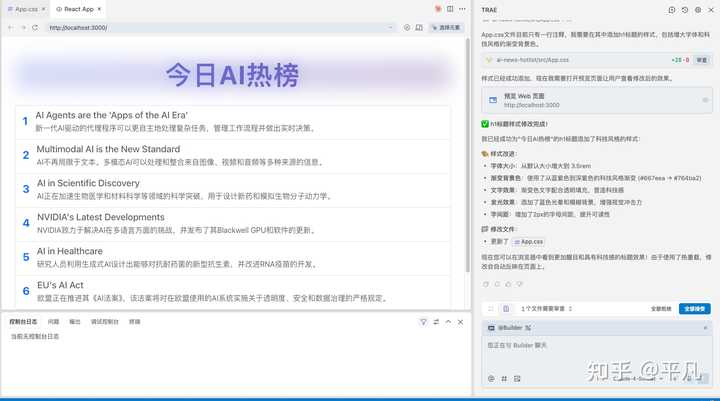Click the review button on App.css diff row
The image size is (720, 401).
tap(702, 60)
